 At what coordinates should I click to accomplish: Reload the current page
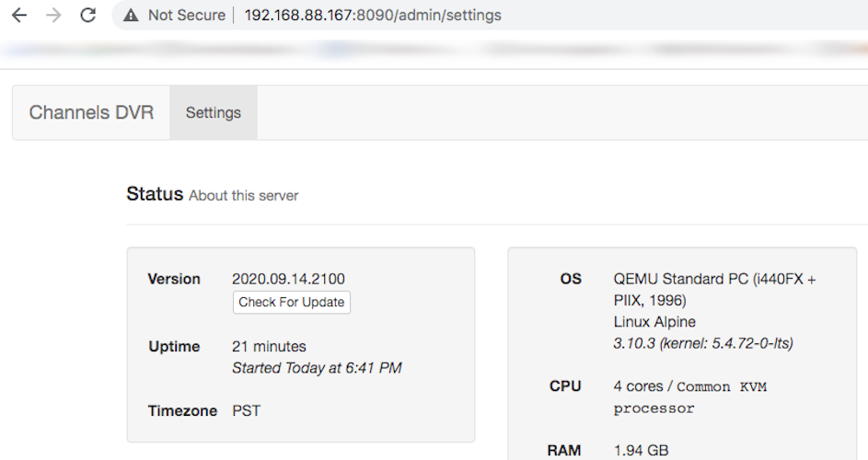click(88, 16)
